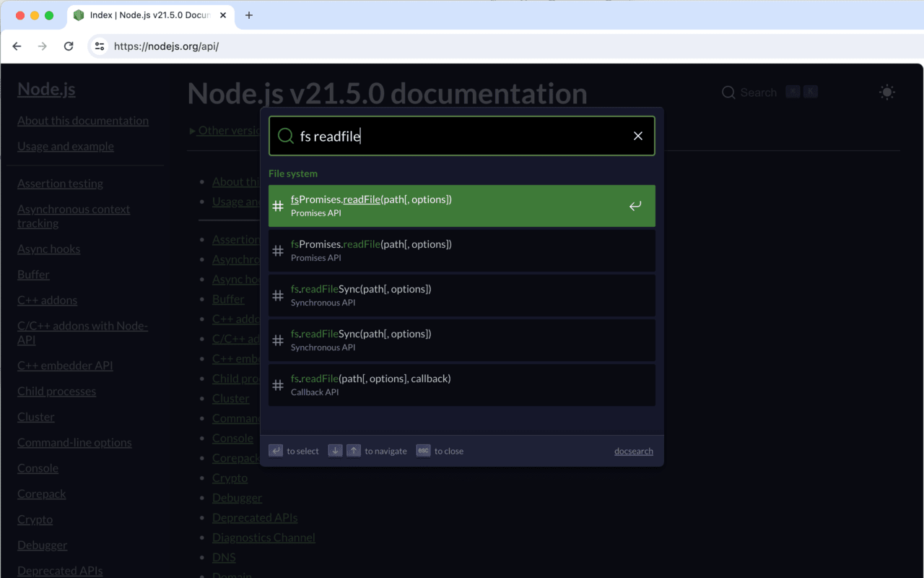Open the Deprecated APIs sidebar link
The height and width of the screenshot is (578, 924).
point(59,570)
